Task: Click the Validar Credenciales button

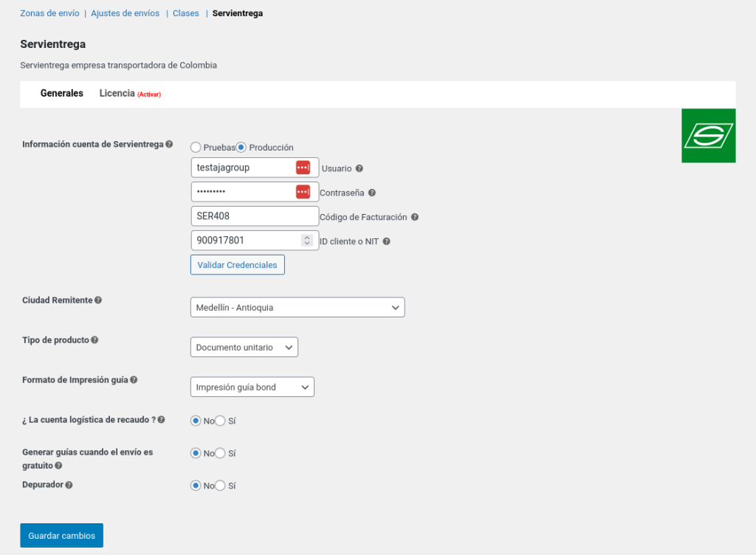Action: pyautogui.click(x=238, y=265)
